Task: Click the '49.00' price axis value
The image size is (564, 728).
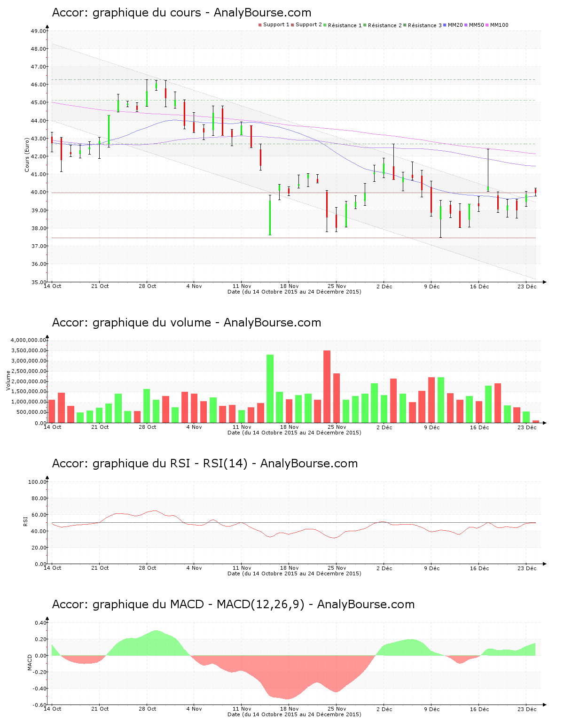Action: click(38, 31)
